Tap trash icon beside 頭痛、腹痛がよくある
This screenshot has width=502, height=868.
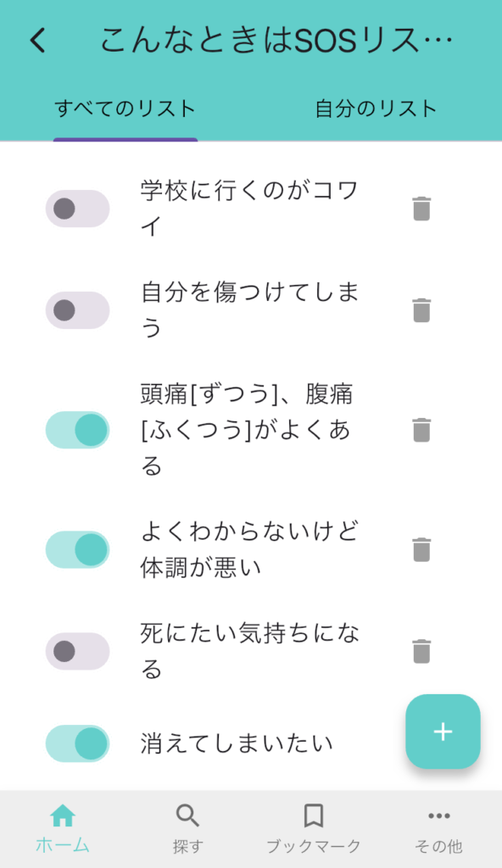pyautogui.click(x=421, y=430)
